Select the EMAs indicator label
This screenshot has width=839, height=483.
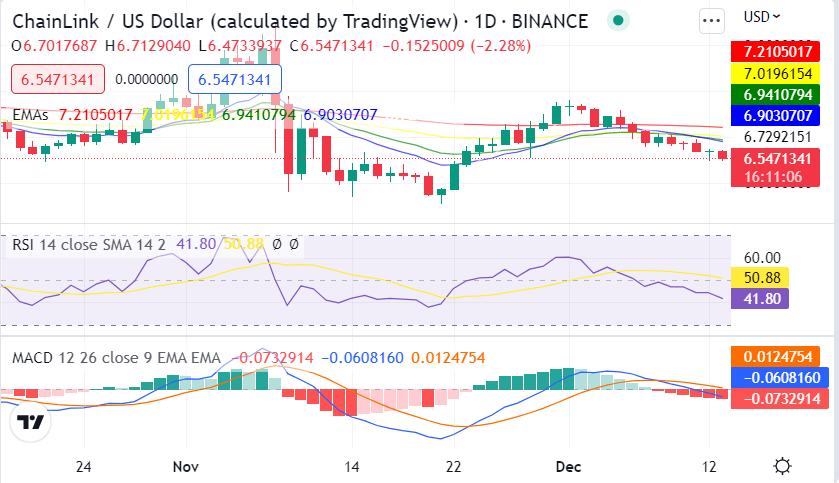[x=30, y=114]
